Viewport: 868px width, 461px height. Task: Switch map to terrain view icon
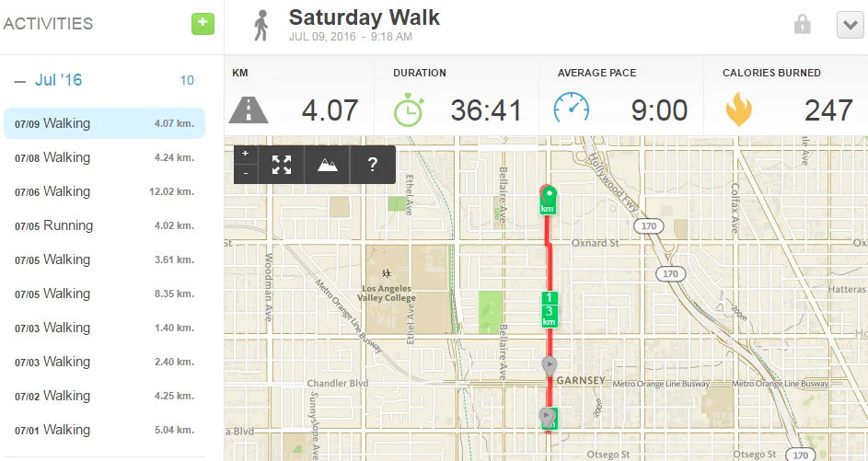[x=327, y=165]
